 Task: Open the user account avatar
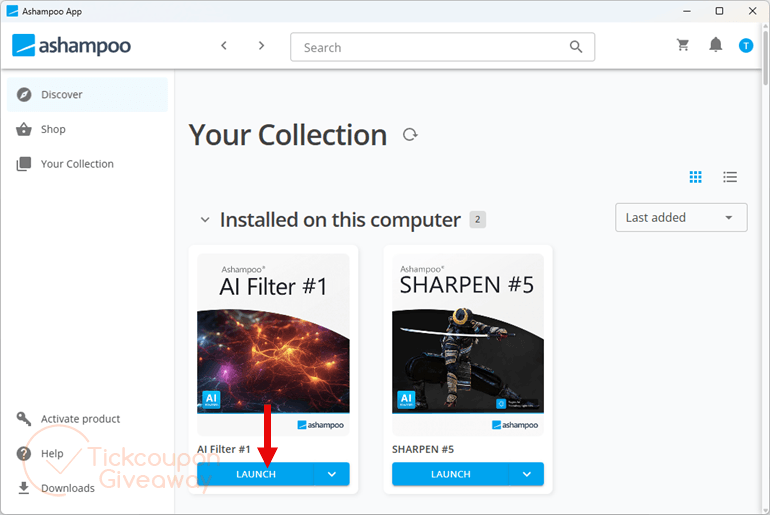pyautogui.click(x=746, y=46)
